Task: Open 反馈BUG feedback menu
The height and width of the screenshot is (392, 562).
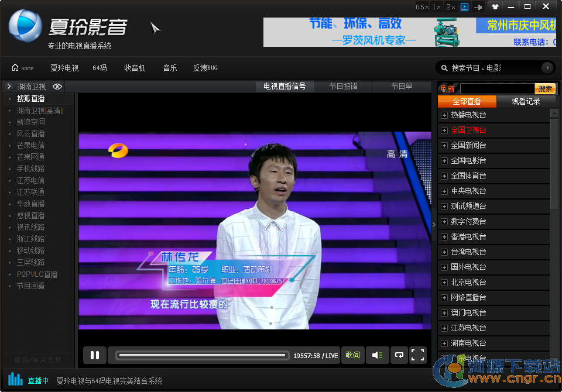Action: (205, 68)
